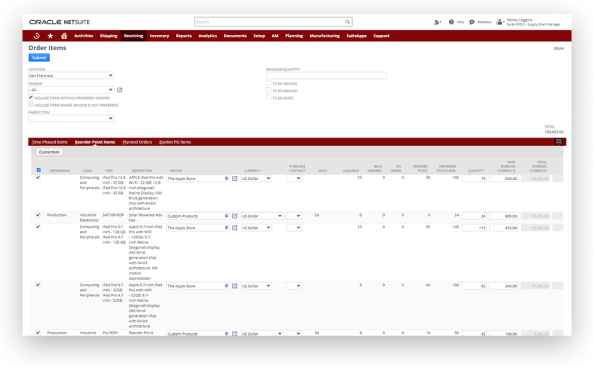Open purchase contract dropdown in iPad Pro 12.9 row
Viewport: 594px width, 367px height.
[x=294, y=178]
